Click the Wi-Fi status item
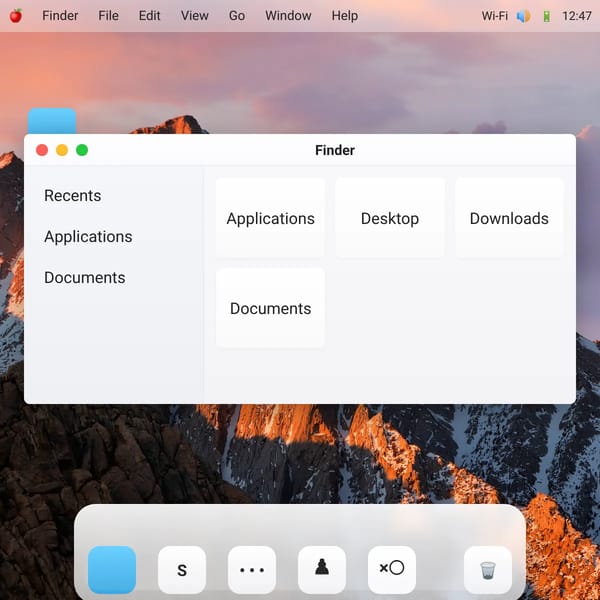 (x=494, y=16)
